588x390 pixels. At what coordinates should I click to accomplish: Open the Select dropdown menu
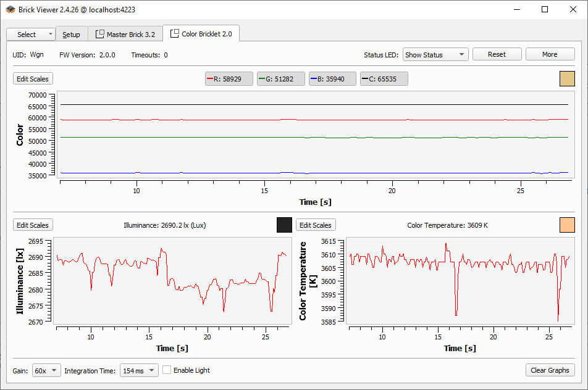30,35
